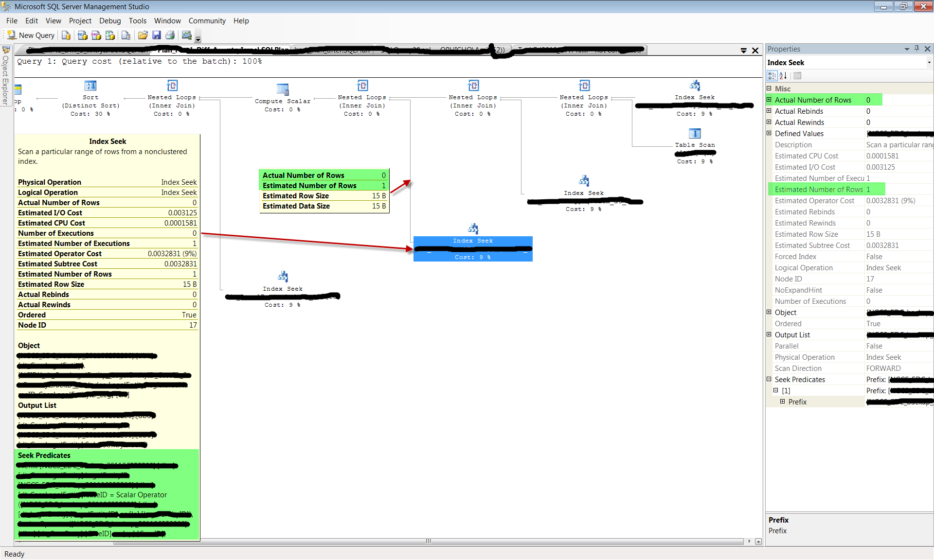Viewport: 934px width, 560px height.
Task: Switch Properties to Alphabetical sort
Action: coord(783,76)
